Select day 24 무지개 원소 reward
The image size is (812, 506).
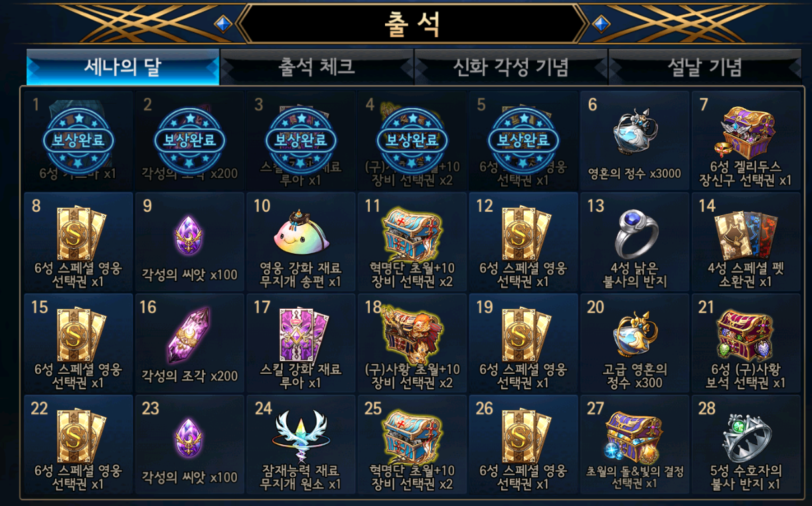pyautogui.click(x=301, y=445)
